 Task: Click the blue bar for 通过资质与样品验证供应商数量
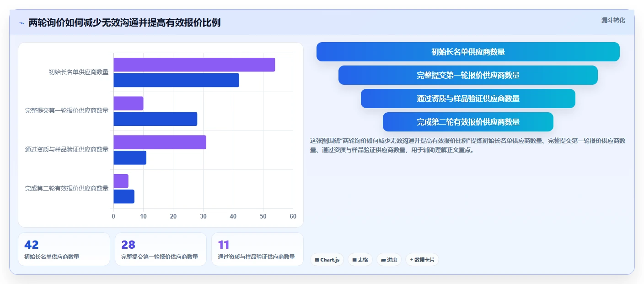(x=130, y=158)
